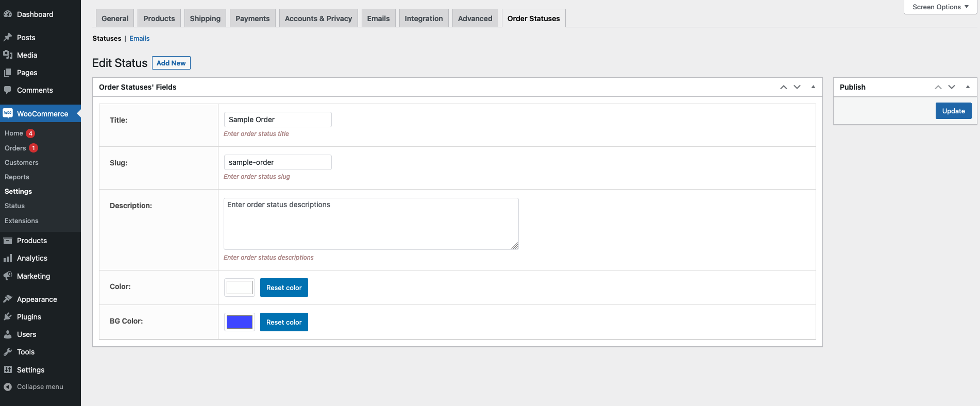Open WooCommerce Home submenu item
The height and width of the screenshot is (406, 980).
coord(14,133)
